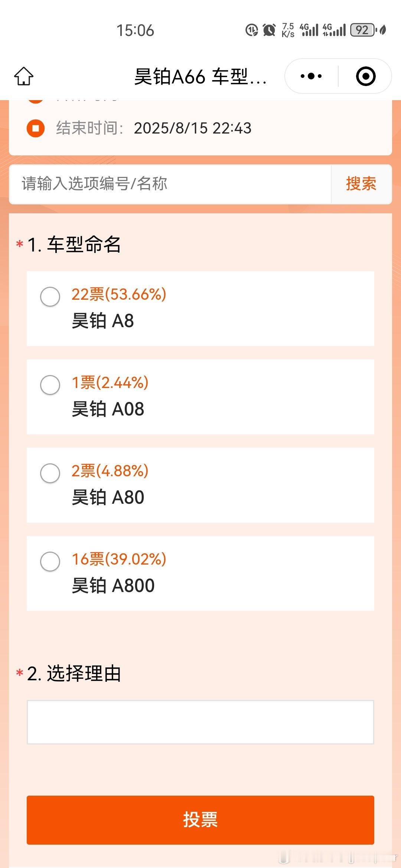Tap the mini program close target icon
The height and width of the screenshot is (868, 401).
366,76
